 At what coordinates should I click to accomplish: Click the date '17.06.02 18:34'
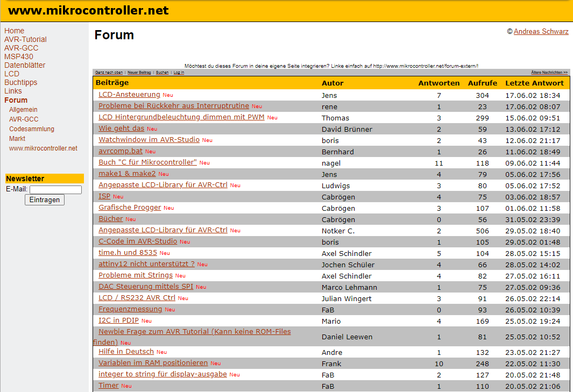533,95
